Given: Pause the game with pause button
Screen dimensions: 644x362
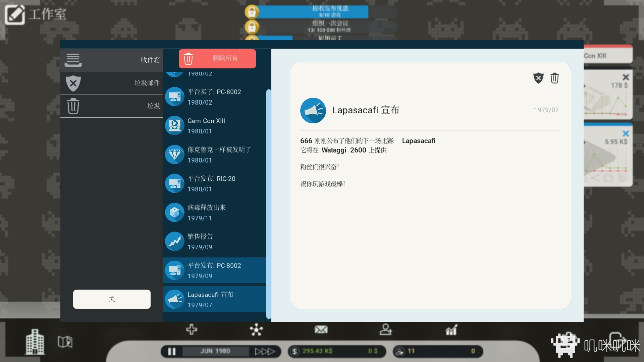Looking at the screenshot, I should [172, 351].
